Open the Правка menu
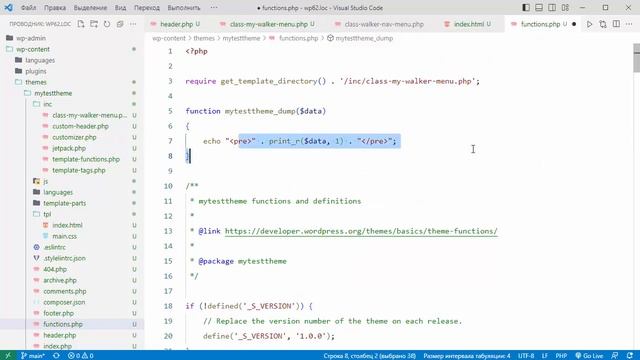Screen dimensions: 640x360 click(55, 8)
